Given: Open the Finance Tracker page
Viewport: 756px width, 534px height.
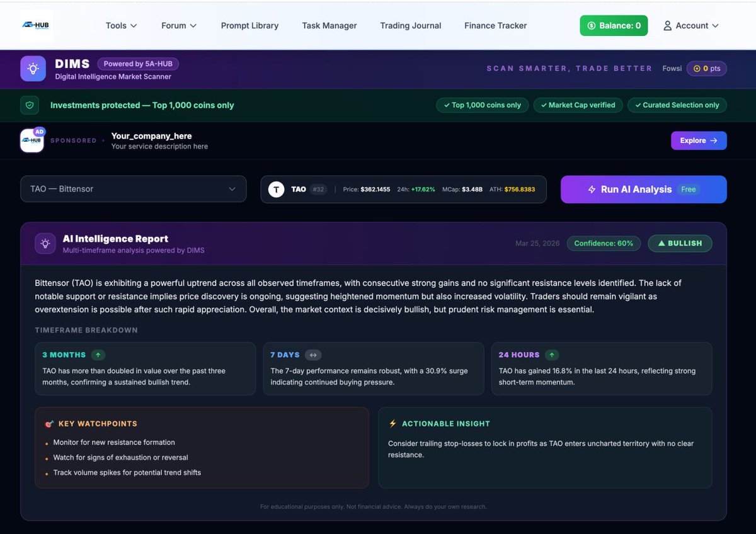Looking at the screenshot, I should (x=496, y=26).
